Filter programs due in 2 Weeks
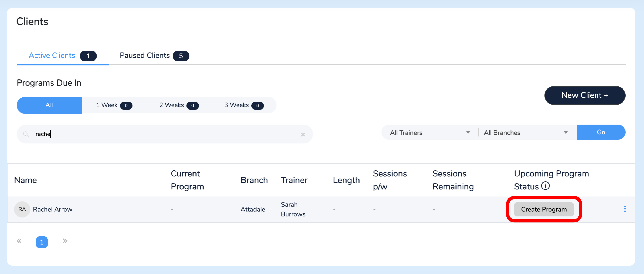 [179, 105]
